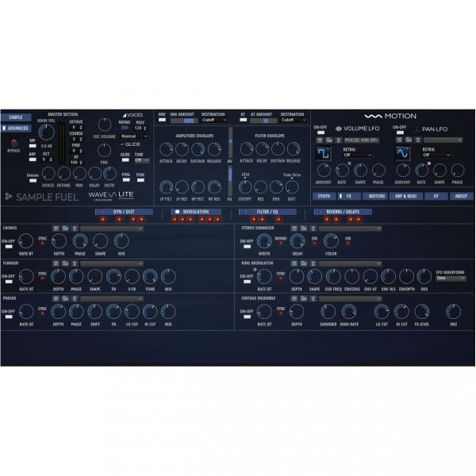Screen dimensions: 476x476
Task: Click the Pan LFO sine waveform display
Action: (x=403, y=153)
